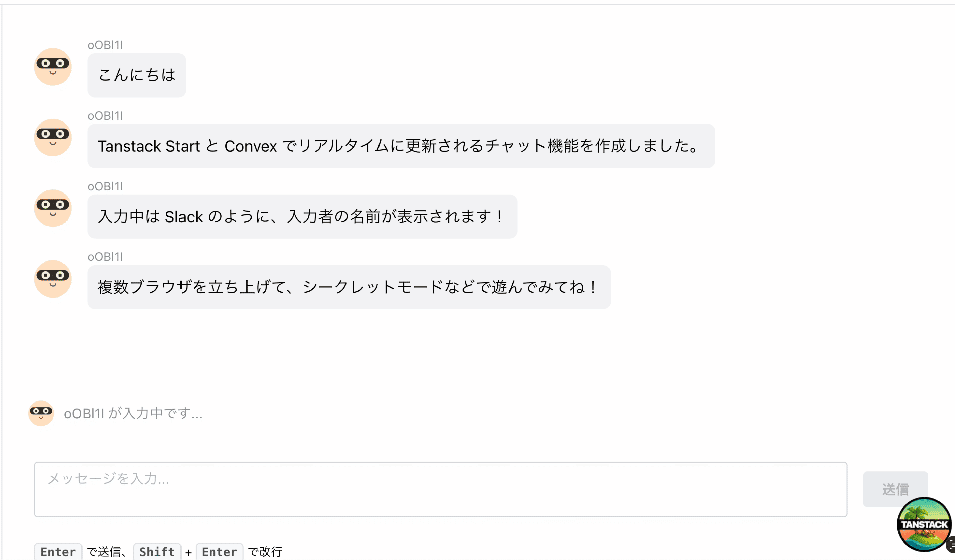Click the Enter key hint chip
Image resolution: width=955 pixels, height=560 pixels.
click(58, 552)
